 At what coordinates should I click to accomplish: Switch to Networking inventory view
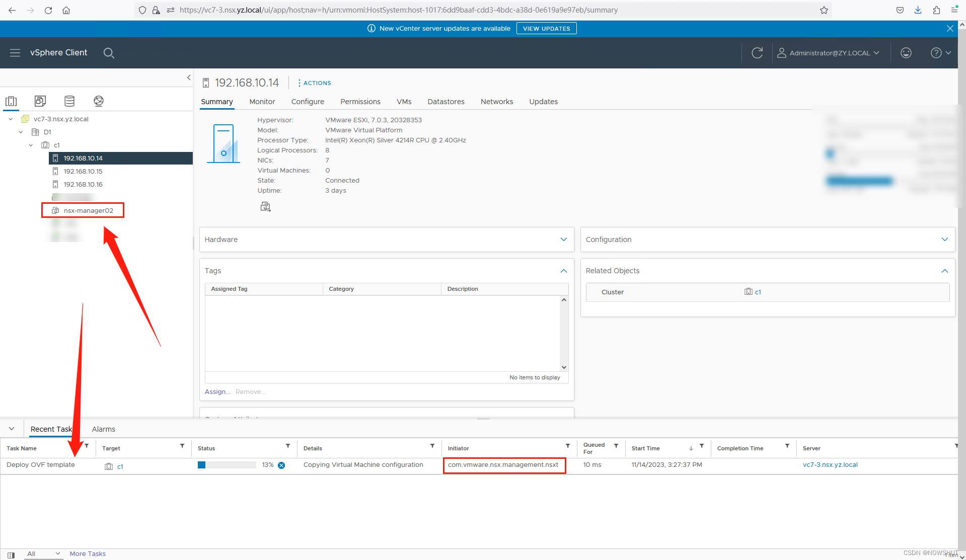pos(99,101)
